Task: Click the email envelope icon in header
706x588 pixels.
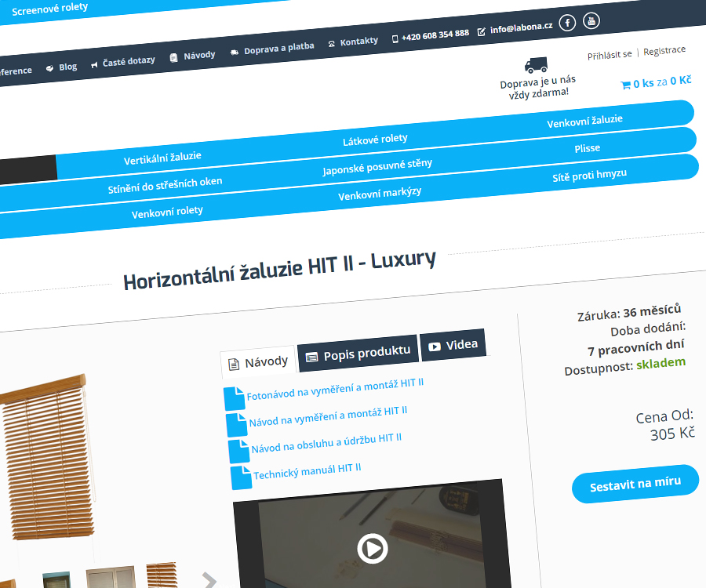Action: tap(482, 31)
